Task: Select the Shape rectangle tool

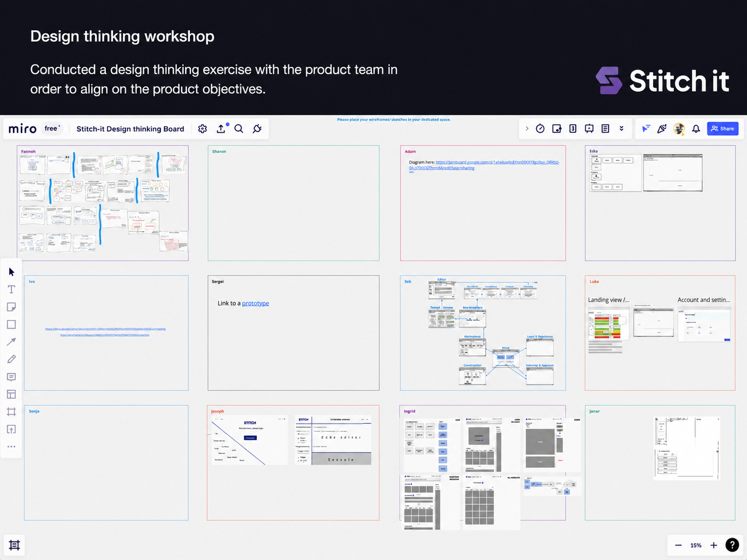Action: point(11,324)
